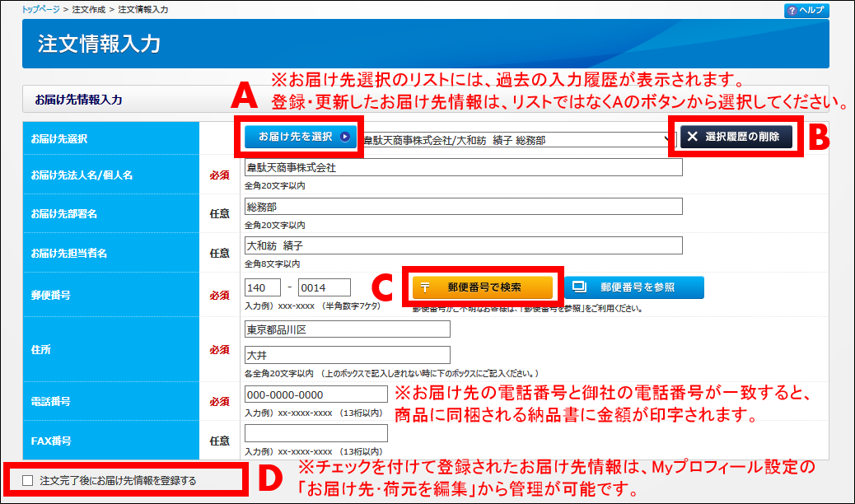Click the arrow icon on お届け先を選択
This screenshot has height=504, width=855.
click(x=345, y=138)
